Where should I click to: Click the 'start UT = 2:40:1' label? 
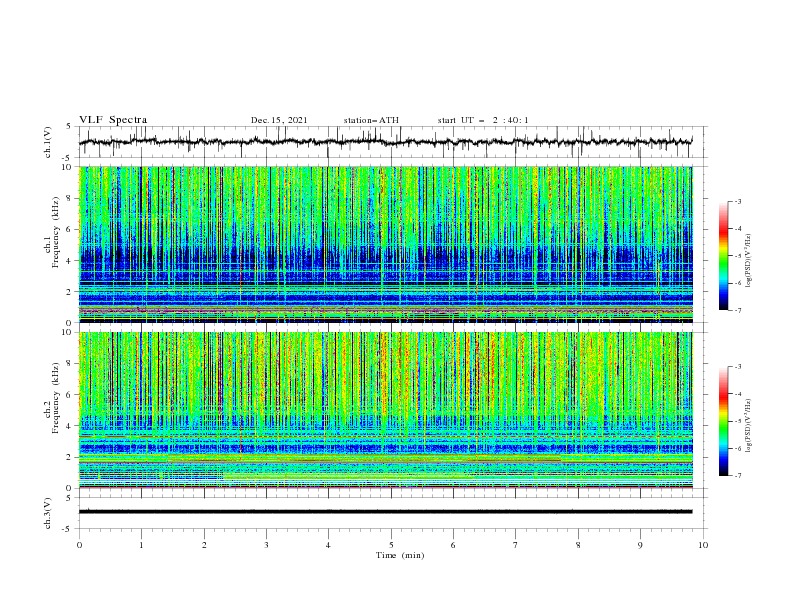click(483, 120)
